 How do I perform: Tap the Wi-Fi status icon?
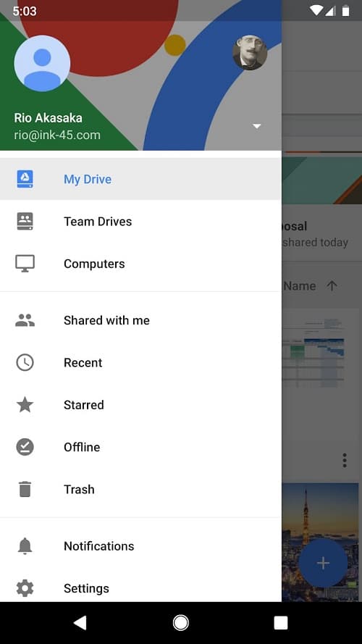316,11
